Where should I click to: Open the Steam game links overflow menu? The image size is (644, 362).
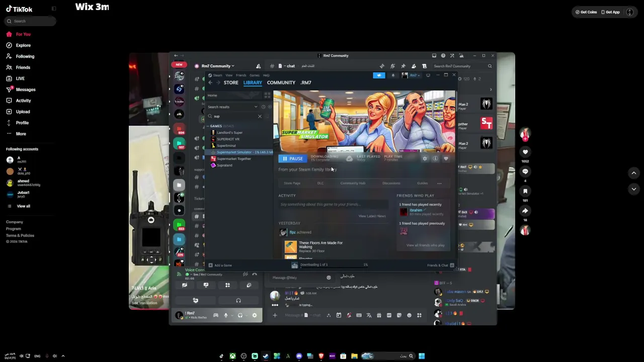pos(439,183)
